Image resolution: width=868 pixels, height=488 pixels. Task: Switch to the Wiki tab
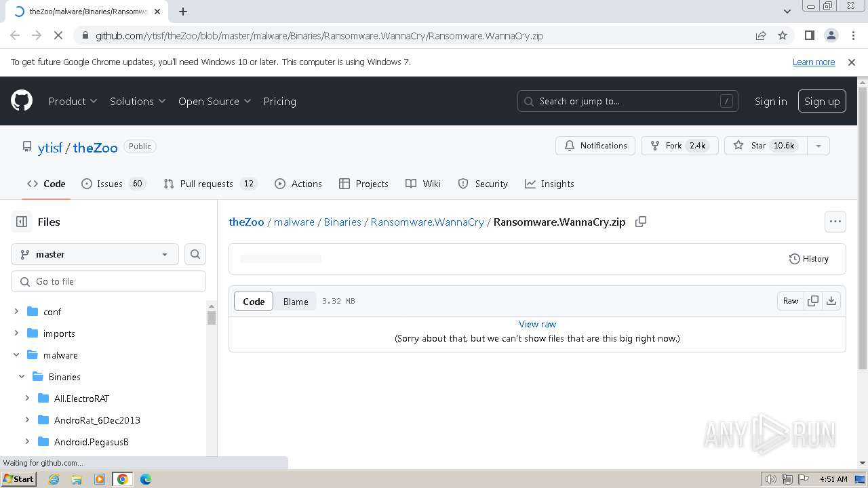click(x=423, y=184)
